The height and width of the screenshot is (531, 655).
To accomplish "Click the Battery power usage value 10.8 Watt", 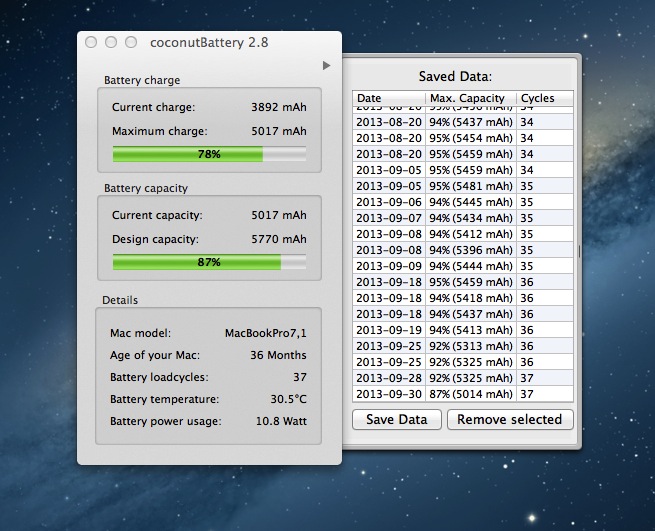I will pyautogui.click(x=281, y=421).
